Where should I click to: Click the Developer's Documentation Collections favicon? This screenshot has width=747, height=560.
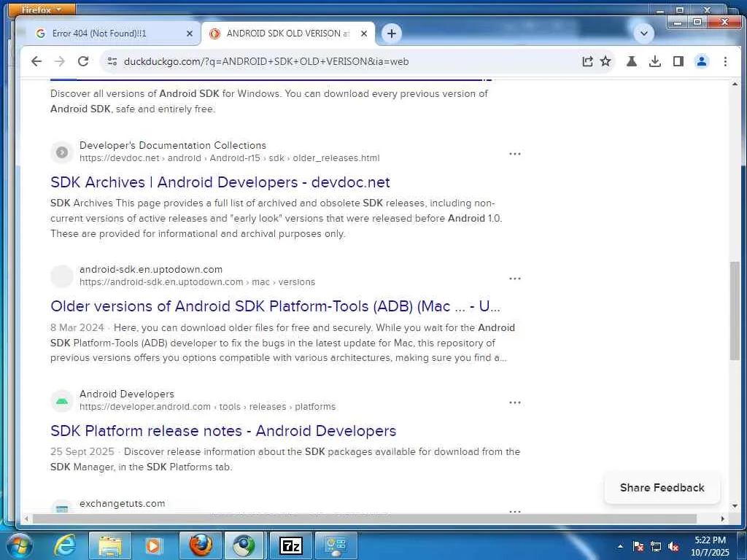(x=62, y=152)
